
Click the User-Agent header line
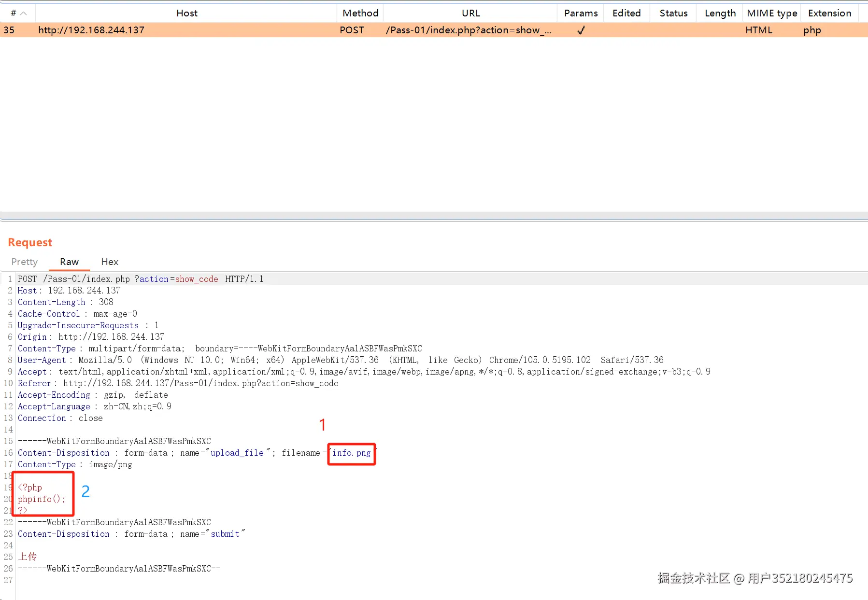pyautogui.click(x=341, y=360)
